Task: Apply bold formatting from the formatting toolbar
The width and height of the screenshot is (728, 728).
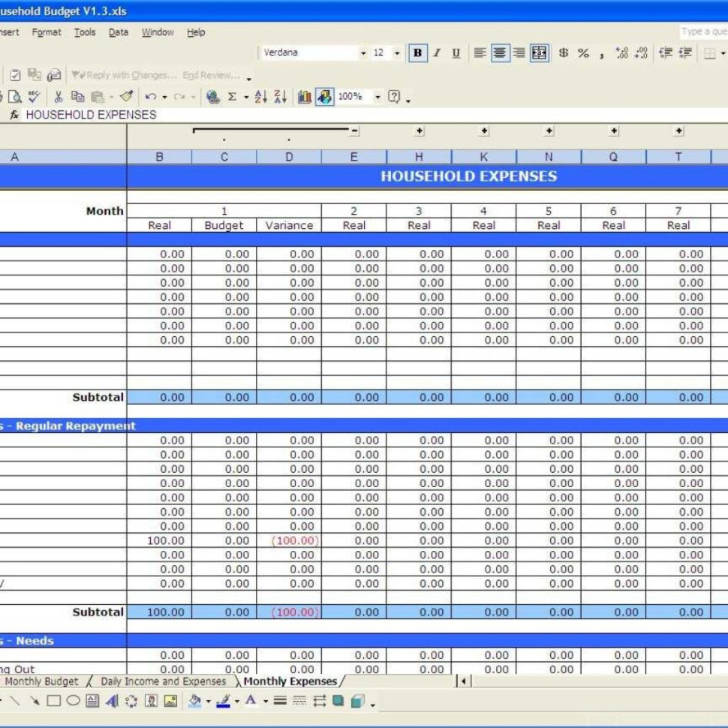Action: [418, 53]
